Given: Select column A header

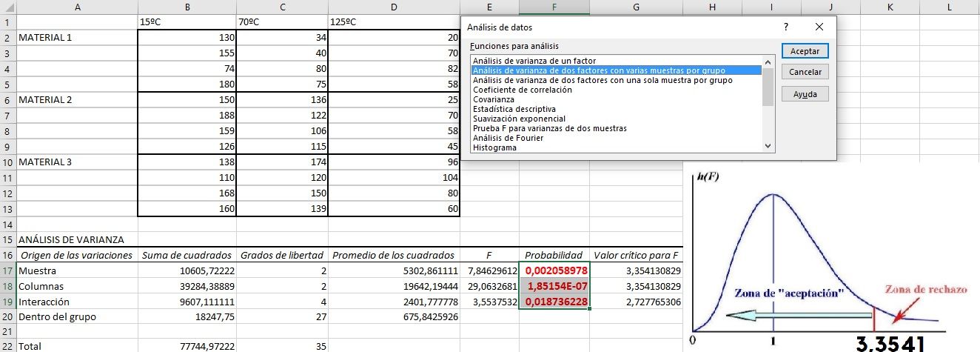Looking at the screenshot, I should [x=77, y=7].
